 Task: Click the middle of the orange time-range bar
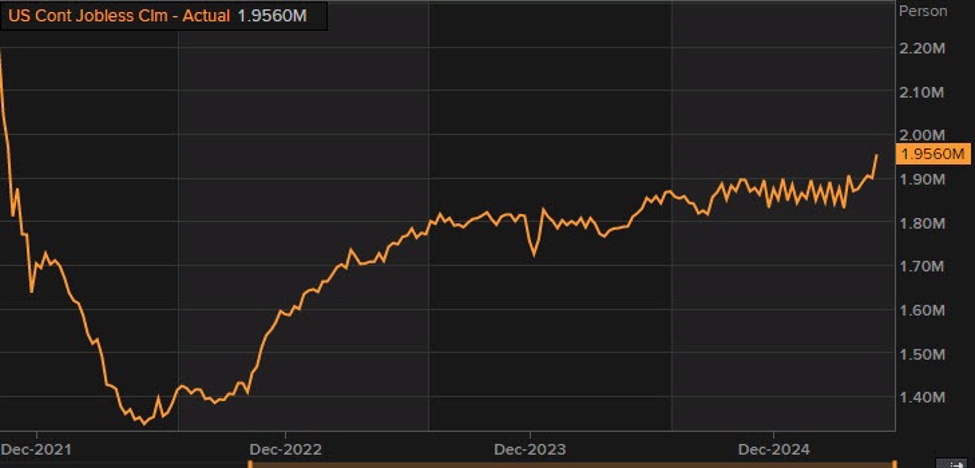pyautogui.click(x=571, y=464)
